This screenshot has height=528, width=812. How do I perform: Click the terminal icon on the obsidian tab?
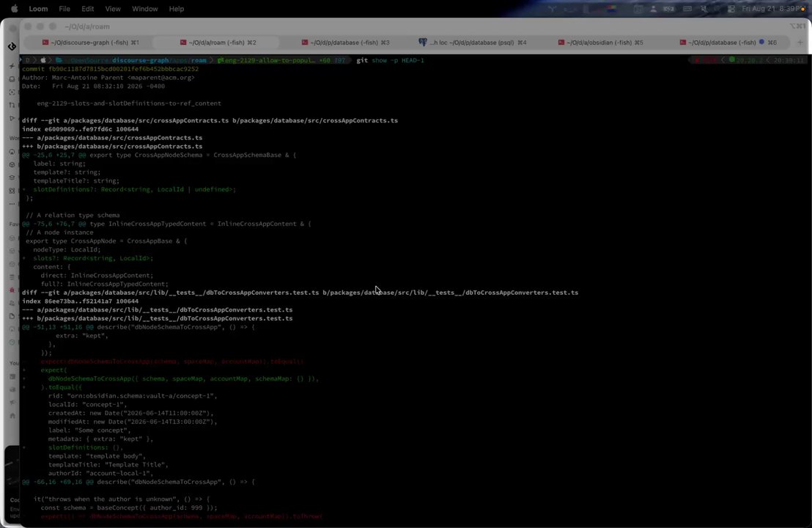pyautogui.click(x=561, y=43)
